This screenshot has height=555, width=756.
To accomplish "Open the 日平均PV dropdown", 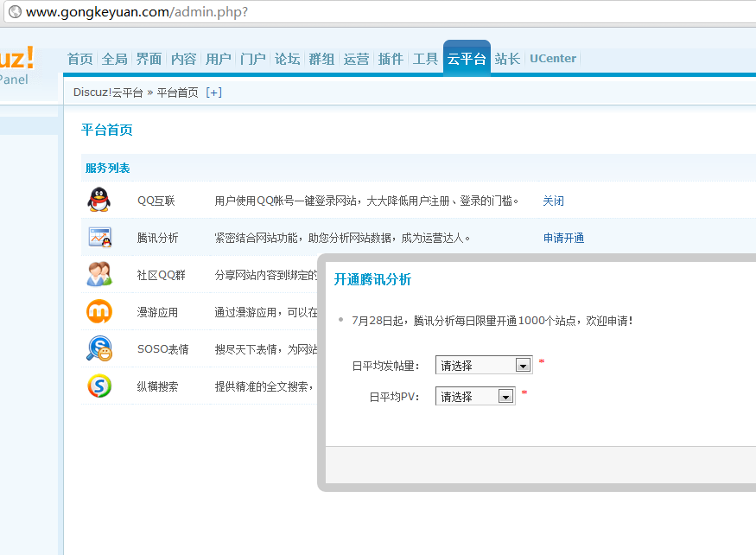I will [x=475, y=396].
